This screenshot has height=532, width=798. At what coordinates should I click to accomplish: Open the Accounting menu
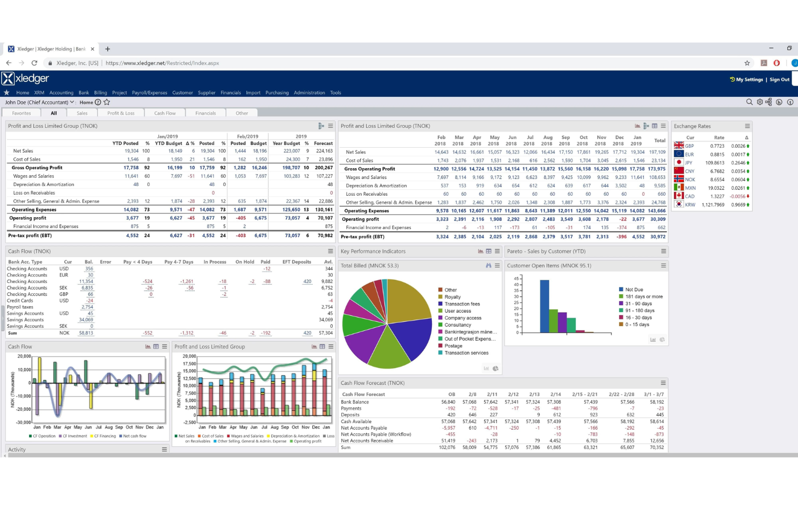point(61,92)
